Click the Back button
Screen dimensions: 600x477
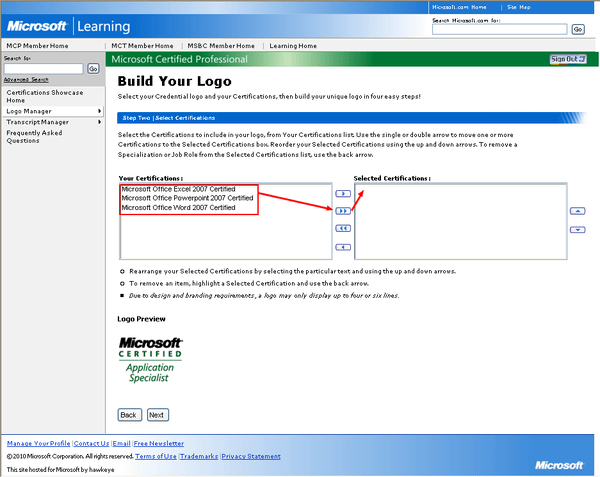pyautogui.click(x=129, y=415)
